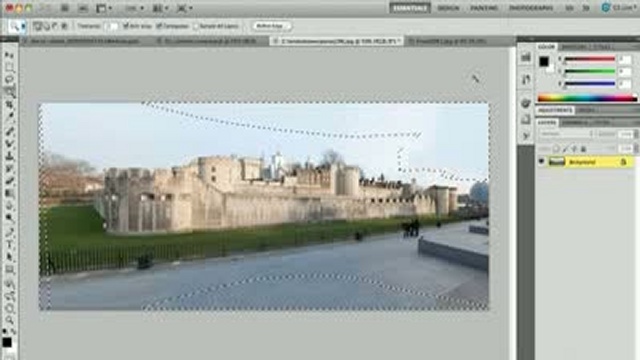Toggle lock position
Screen dimensions: 640x360
point(574,149)
